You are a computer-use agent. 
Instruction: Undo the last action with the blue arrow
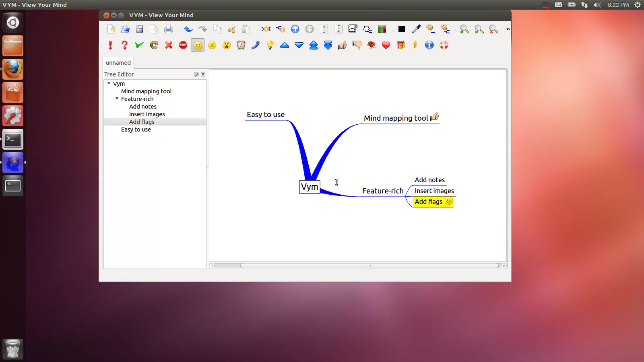pos(188,29)
